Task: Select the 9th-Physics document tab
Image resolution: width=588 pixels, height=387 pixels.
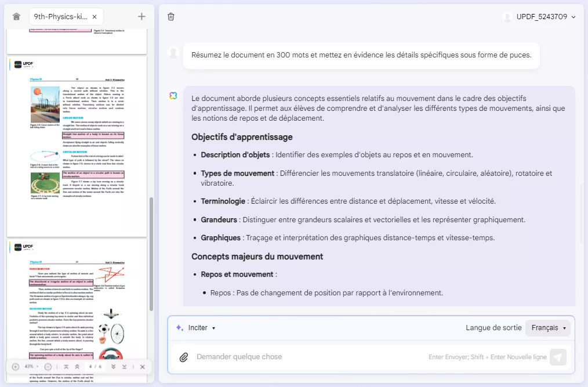Action: click(x=60, y=16)
